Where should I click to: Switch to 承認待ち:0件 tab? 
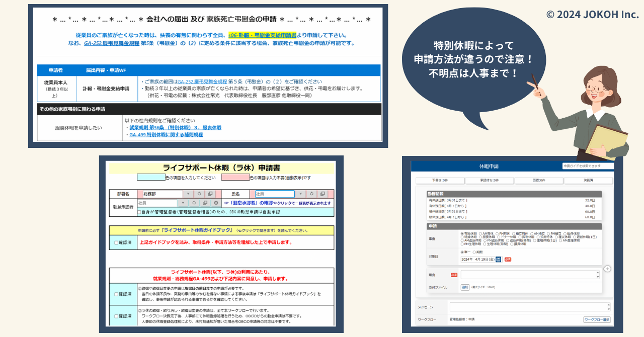(x=489, y=180)
